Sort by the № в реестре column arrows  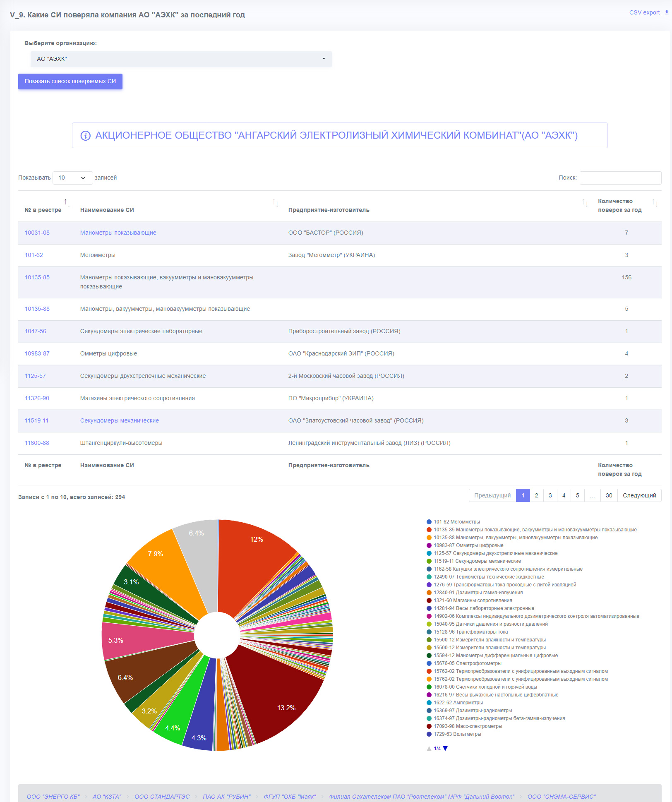67,202
